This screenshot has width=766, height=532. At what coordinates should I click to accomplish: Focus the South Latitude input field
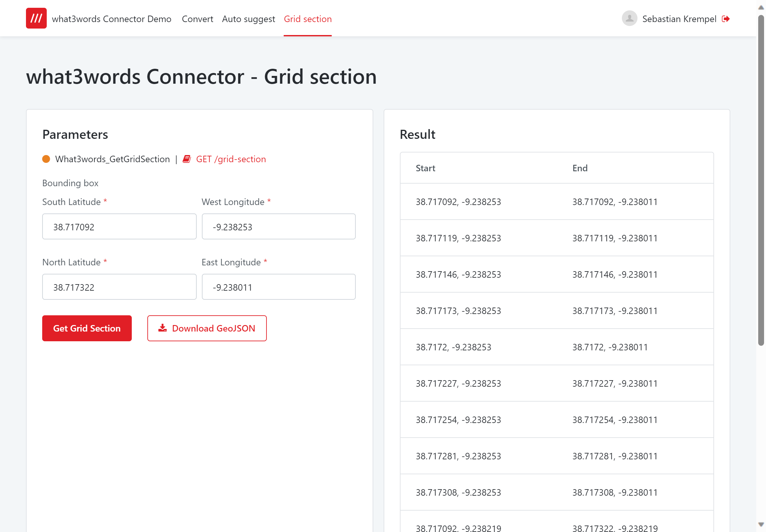(x=119, y=227)
